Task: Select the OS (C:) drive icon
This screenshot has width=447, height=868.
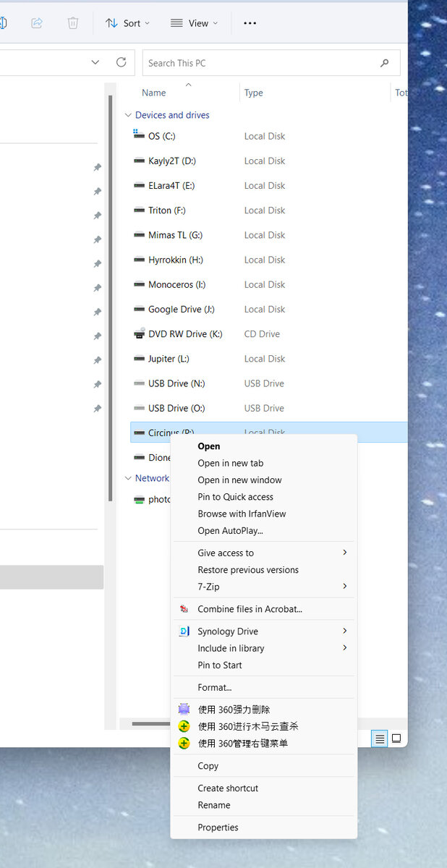Action: tap(140, 135)
